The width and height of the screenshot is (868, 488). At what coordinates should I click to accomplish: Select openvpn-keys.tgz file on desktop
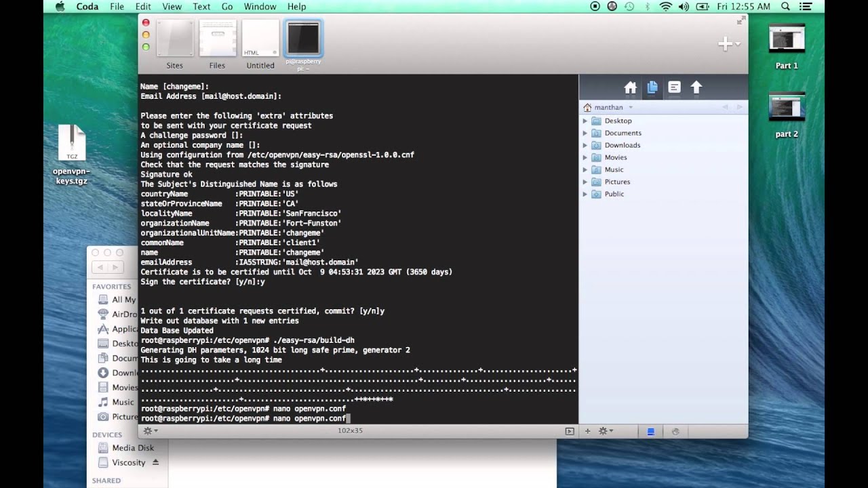(x=71, y=155)
